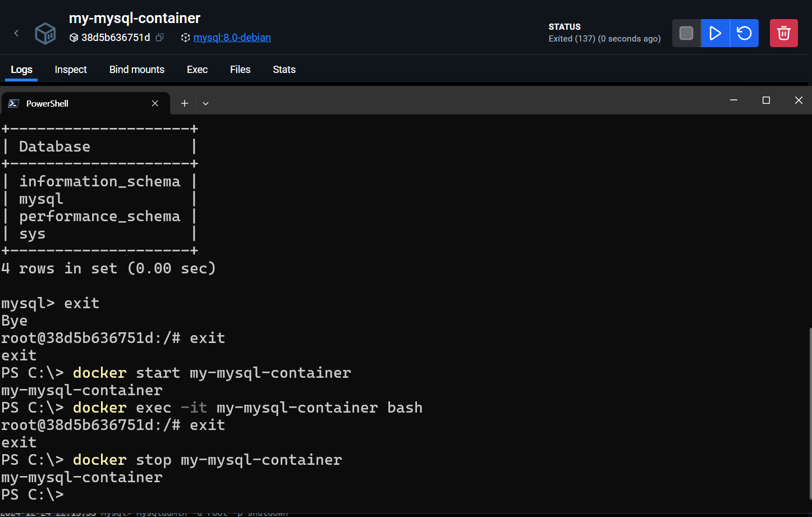Switch to the Logs tab
The image size is (812, 517).
21,70
